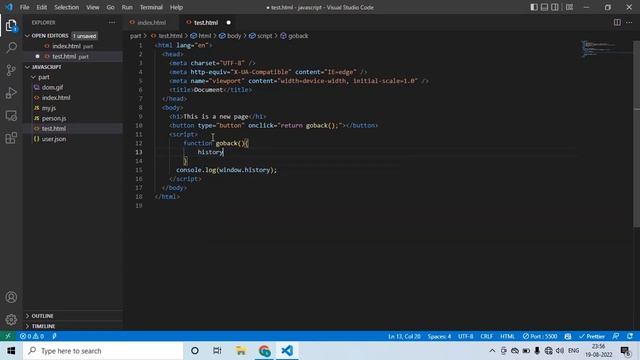This screenshot has width=640, height=360.
Task: Open Remote Explorer view icon
Action: tap(11, 116)
